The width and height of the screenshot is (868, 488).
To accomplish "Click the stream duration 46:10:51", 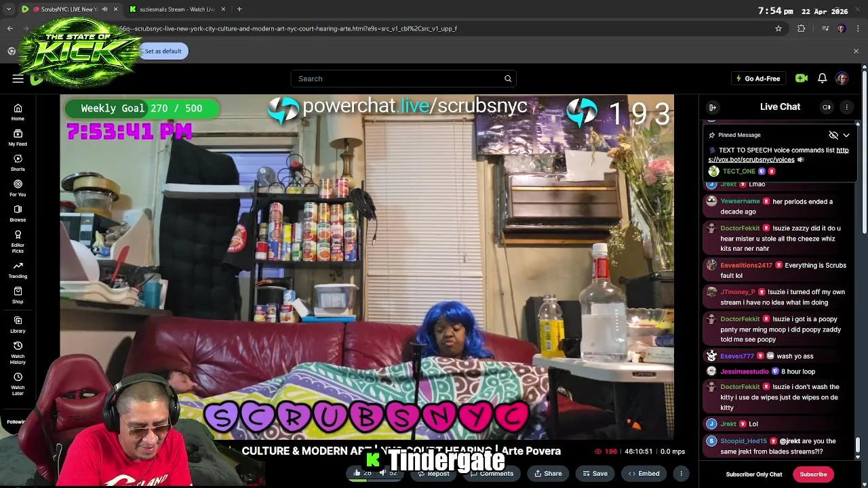I will [638, 451].
